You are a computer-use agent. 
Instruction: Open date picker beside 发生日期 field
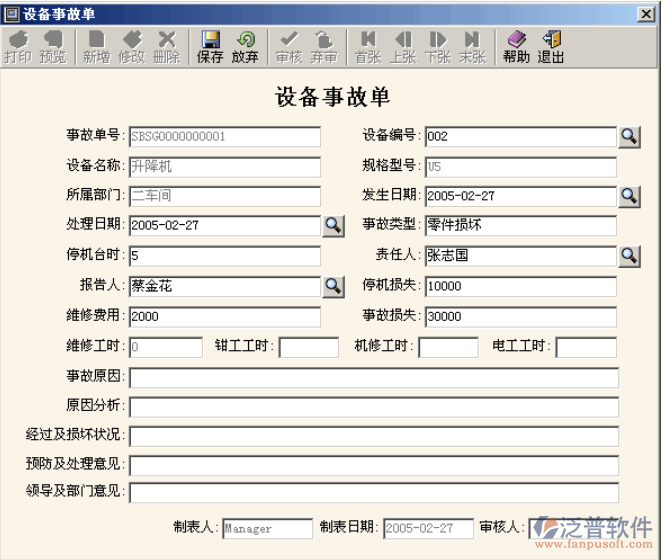tap(629, 196)
